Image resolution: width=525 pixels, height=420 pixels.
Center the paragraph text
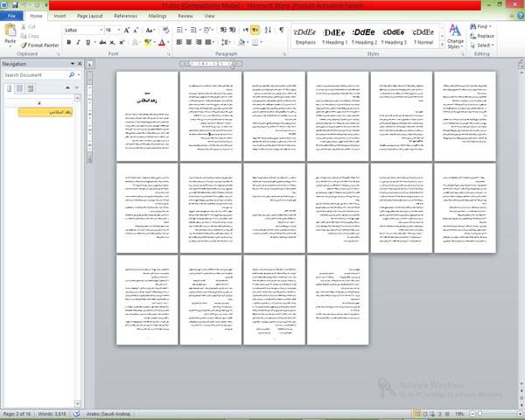pyautogui.click(x=189, y=42)
